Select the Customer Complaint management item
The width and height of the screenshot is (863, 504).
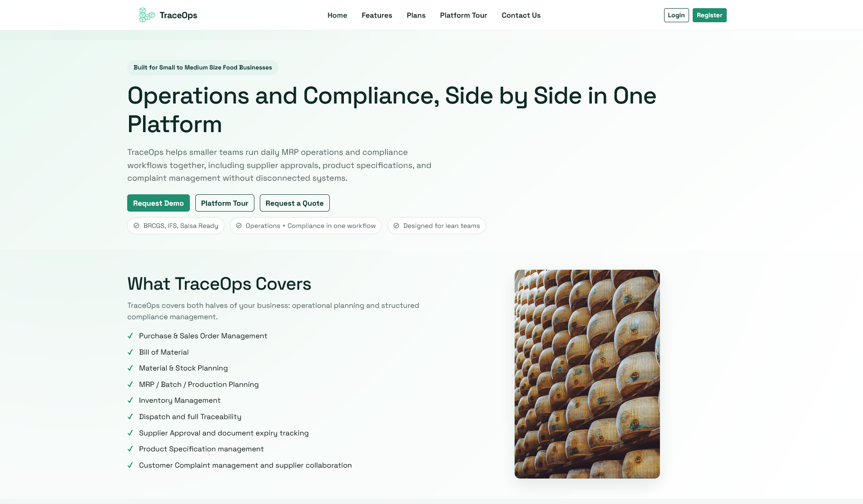click(245, 465)
